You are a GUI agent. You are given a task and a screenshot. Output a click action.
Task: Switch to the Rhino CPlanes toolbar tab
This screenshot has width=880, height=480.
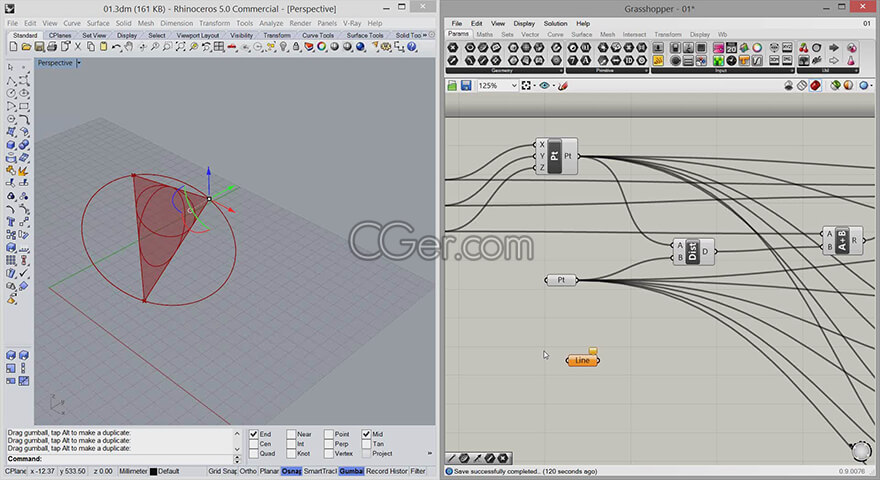60,35
